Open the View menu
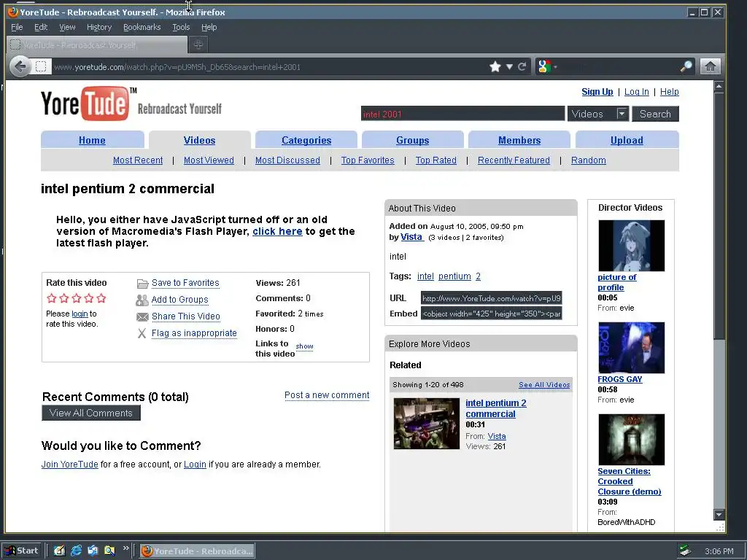 (67, 27)
